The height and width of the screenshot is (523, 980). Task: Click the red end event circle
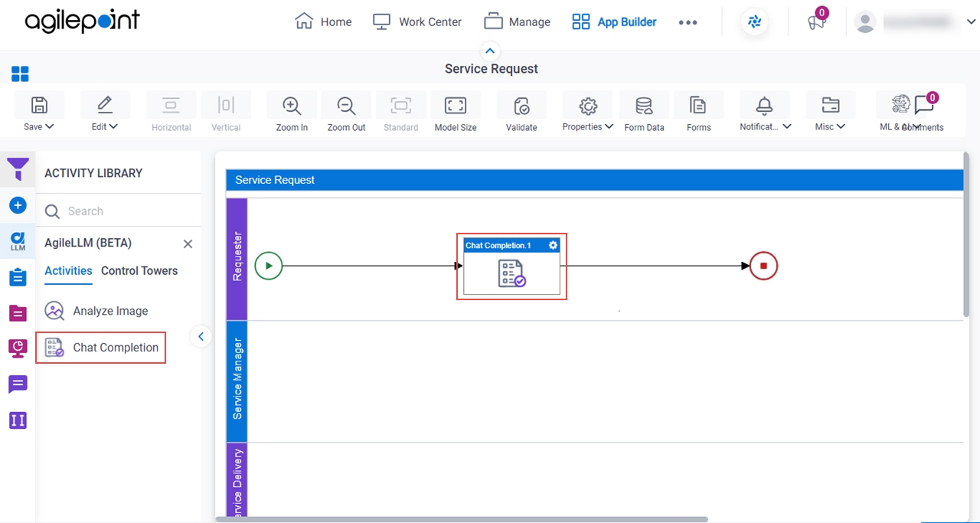click(763, 266)
